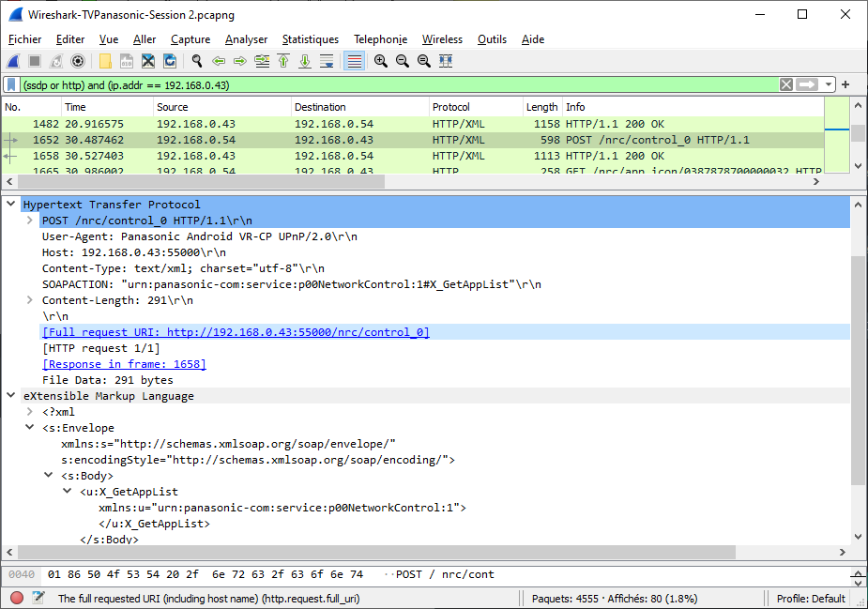The image size is (868, 609).
Task: Click the display filter input field
Action: click(x=399, y=84)
